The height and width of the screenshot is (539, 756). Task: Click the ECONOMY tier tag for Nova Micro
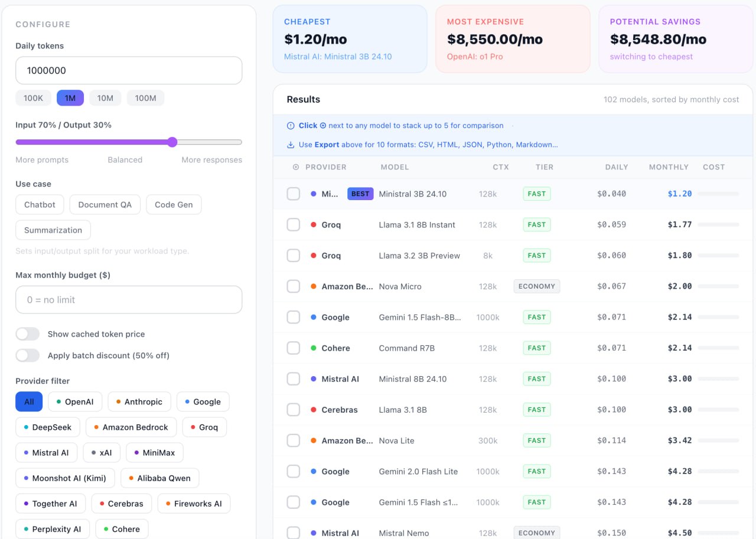(537, 286)
